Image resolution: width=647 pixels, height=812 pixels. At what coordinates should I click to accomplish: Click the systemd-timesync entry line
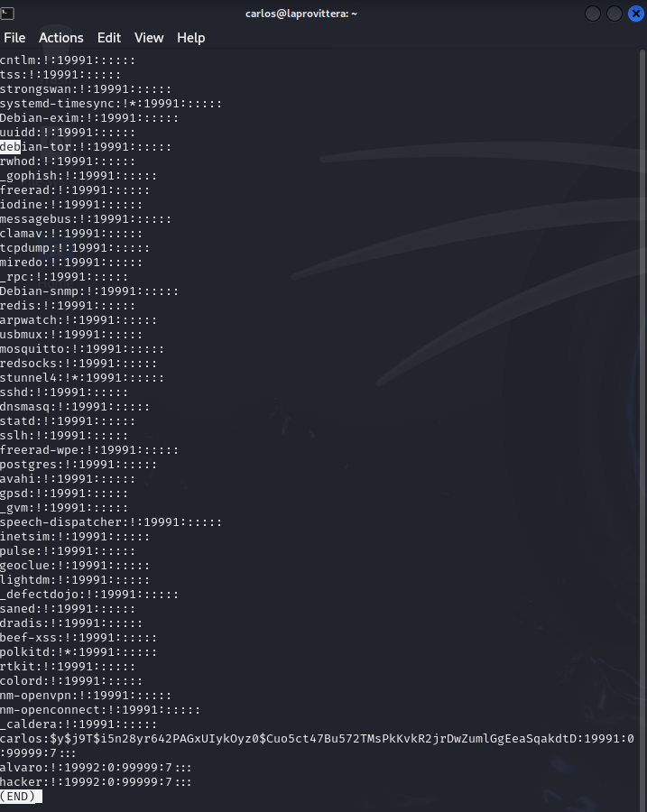coord(111,104)
